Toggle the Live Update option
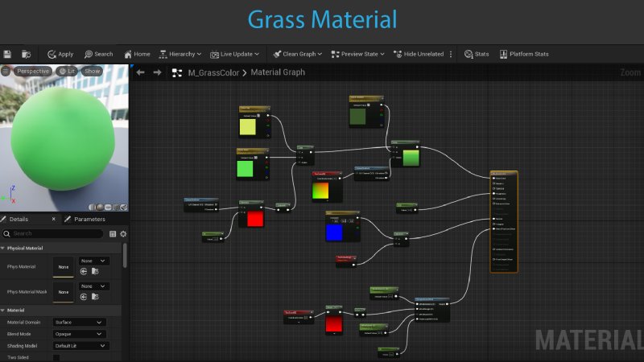 234,54
